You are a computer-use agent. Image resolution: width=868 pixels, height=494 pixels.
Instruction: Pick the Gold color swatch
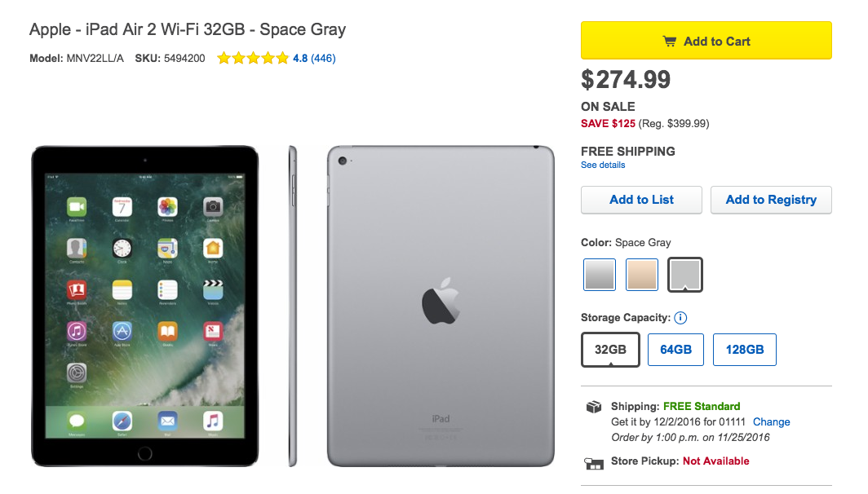click(x=642, y=275)
